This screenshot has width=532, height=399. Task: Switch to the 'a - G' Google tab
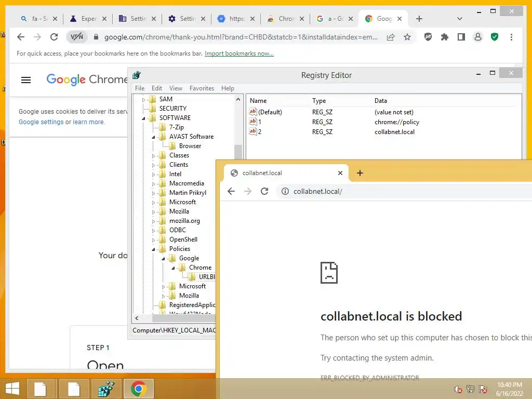[335, 19]
